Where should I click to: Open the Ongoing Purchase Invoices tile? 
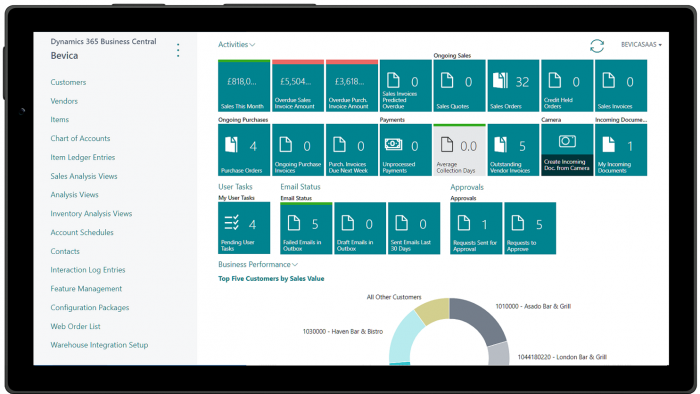pos(298,150)
